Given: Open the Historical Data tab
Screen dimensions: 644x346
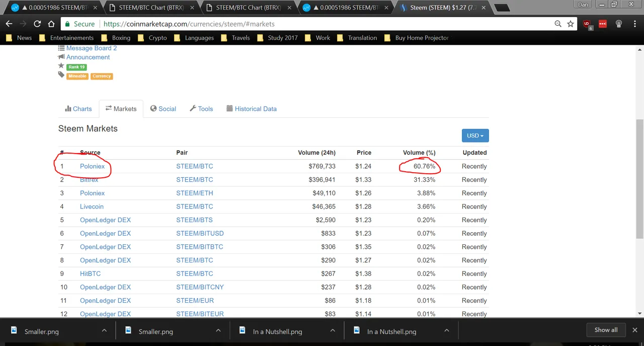Looking at the screenshot, I should pos(252,109).
